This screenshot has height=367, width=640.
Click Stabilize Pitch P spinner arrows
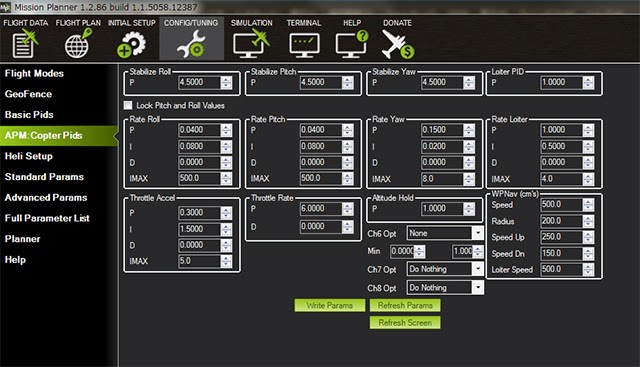click(347, 82)
